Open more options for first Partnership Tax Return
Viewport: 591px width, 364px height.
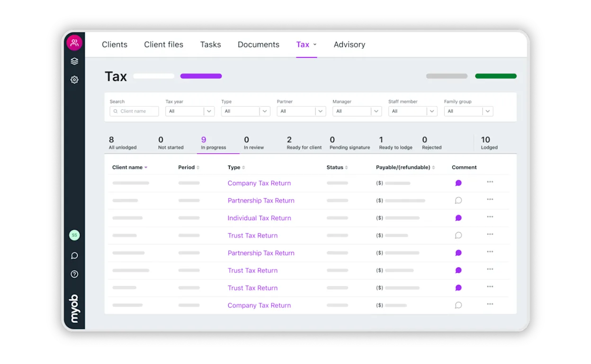pyautogui.click(x=490, y=199)
